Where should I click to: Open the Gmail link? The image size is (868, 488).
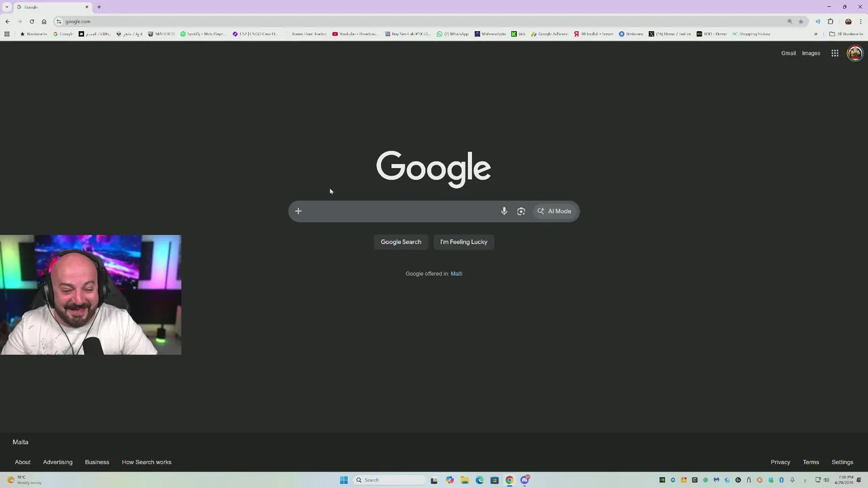(x=788, y=53)
